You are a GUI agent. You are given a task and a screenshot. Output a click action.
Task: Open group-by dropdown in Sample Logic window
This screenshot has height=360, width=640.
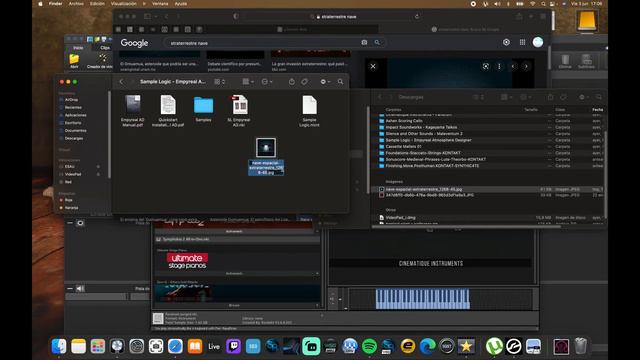click(248, 82)
